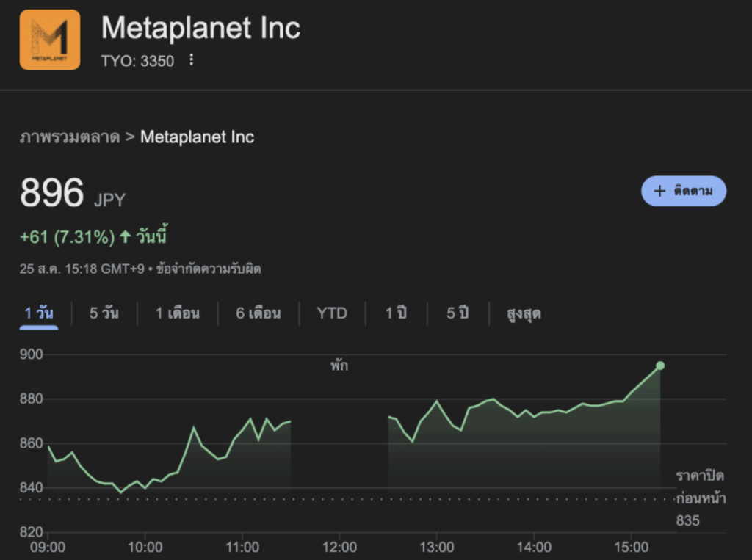752x560 pixels.
Task: Click the พัก break label on chart
Action: point(339,366)
